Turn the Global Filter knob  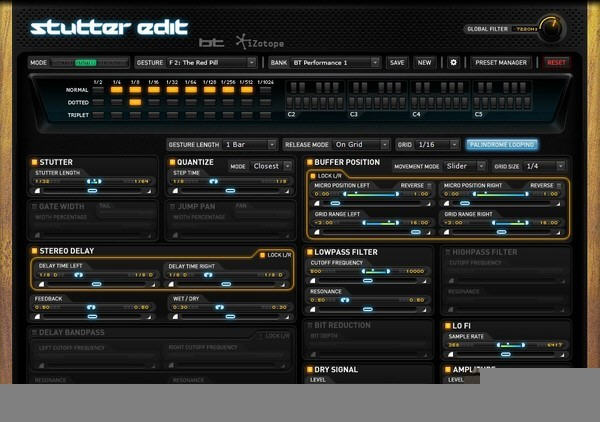click(x=552, y=28)
